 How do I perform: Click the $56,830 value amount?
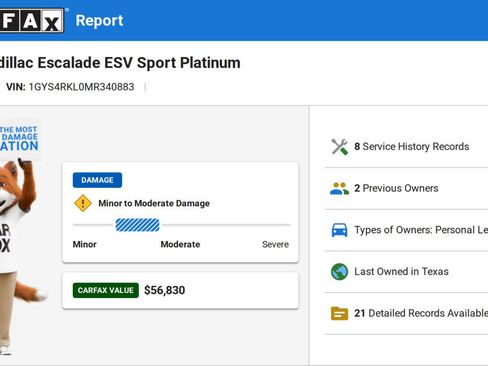pos(165,290)
